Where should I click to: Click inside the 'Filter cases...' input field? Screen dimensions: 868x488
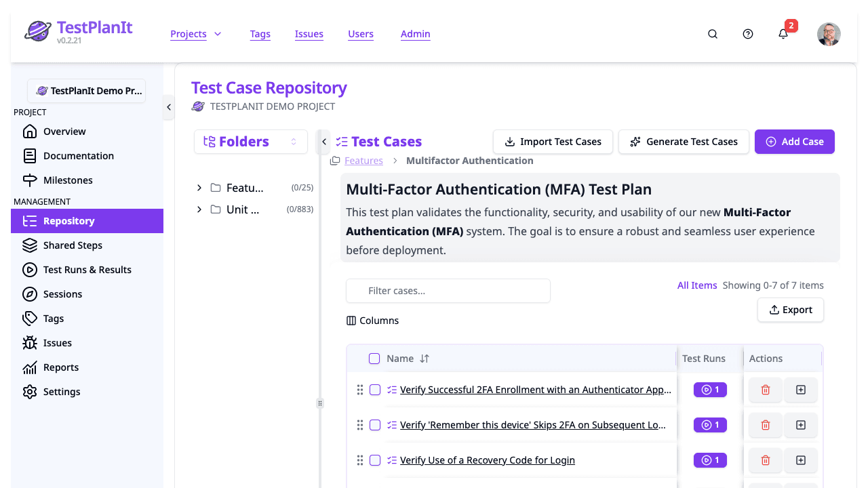pos(448,291)
